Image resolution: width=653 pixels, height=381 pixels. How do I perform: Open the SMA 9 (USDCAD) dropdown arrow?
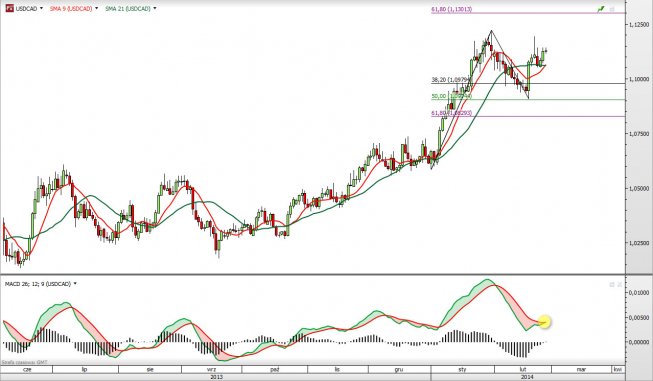97,8
